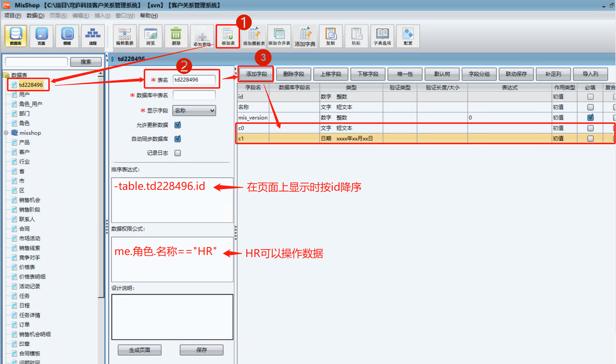Viewport: 616px width, 364px height.
Task: Uncheck 必填 for the mis_version field
Action: tap(590, 117)
